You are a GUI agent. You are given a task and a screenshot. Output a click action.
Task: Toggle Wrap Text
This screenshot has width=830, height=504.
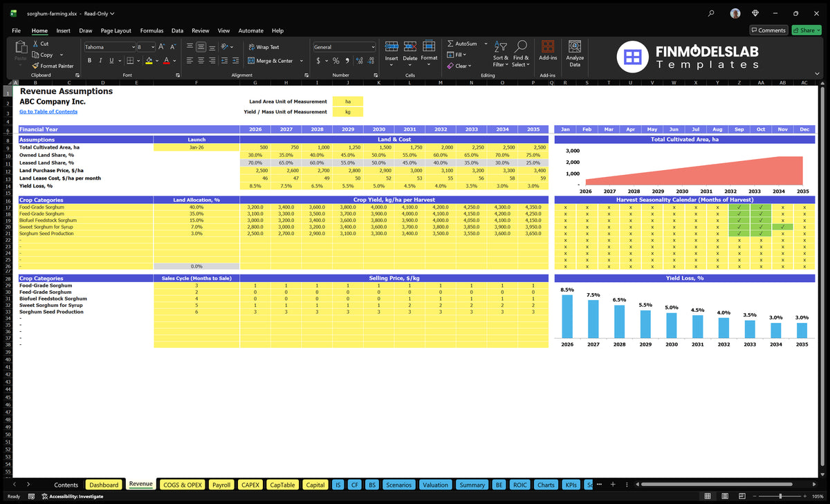click(x=264, y=47)
